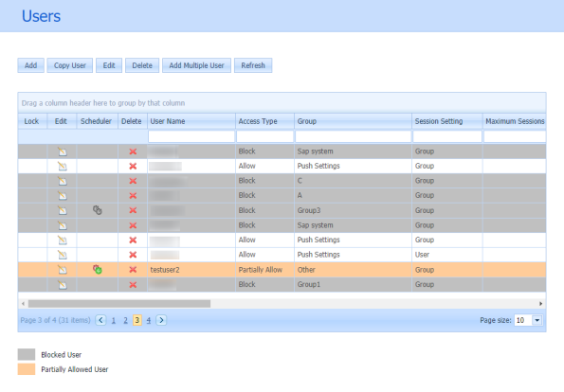Click the edit icon in the testuser2 row
Viewport: 564px width, 392px height.
tap(63, 270)
